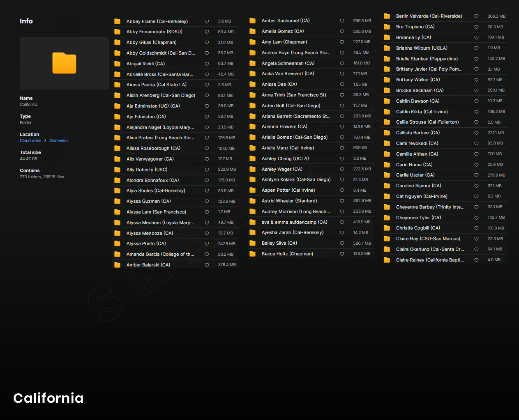The width and height of the screenshot is (519, 420).
Task: Click the Total size value 44.47 GB
Action: [29, 159]
